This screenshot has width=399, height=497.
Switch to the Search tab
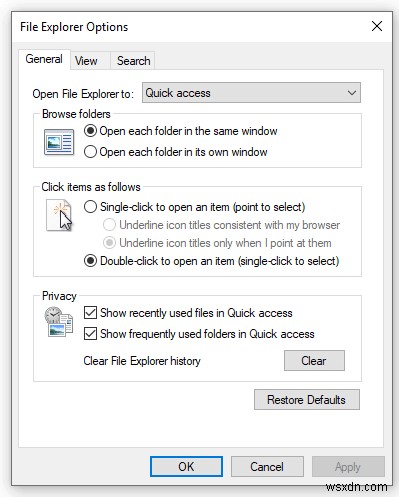(x=133, y=61)
